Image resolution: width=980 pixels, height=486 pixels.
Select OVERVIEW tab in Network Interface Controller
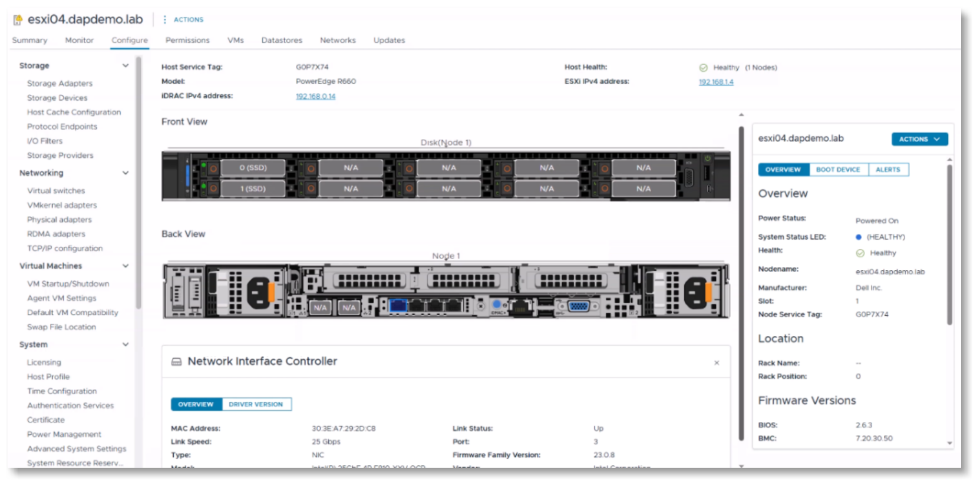[196, 405]
